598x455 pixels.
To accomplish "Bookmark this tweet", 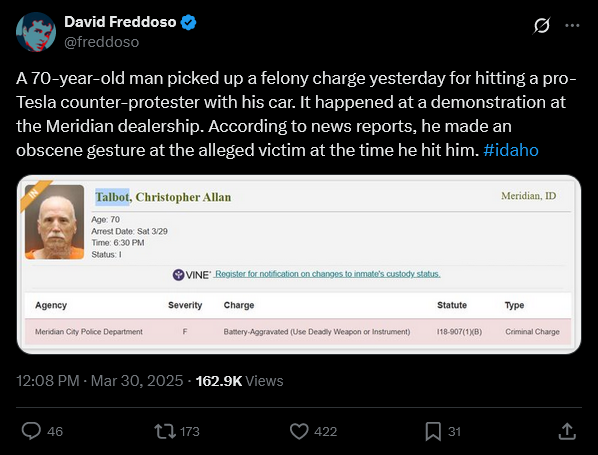I will point(433,431).
